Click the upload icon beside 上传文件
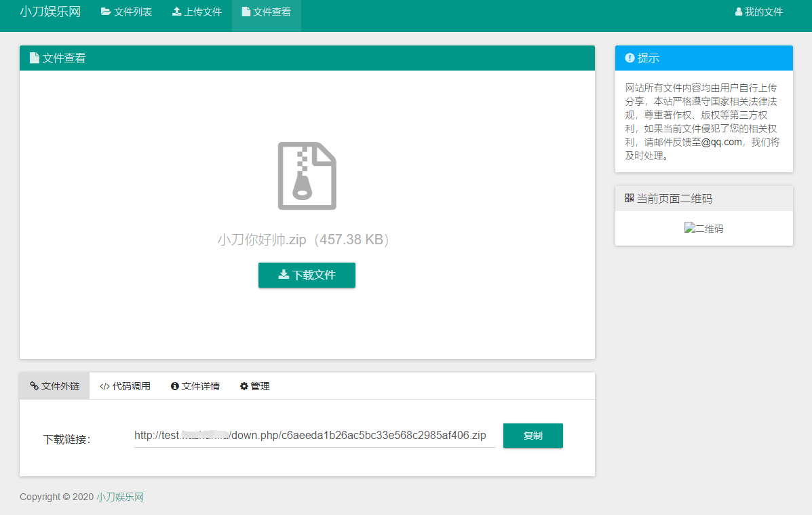The height and width of the screenshot is (515, 812). pos(176,12)
